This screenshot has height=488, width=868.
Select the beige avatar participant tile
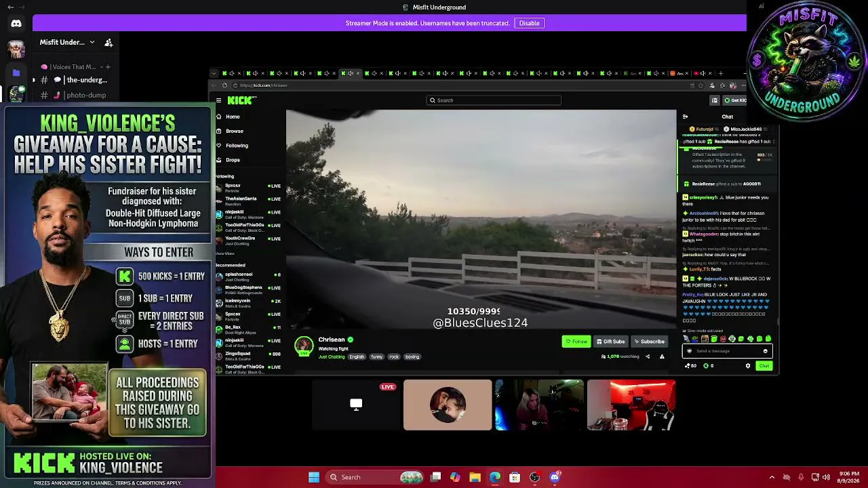pyautogui.click(x=448, y=405)
